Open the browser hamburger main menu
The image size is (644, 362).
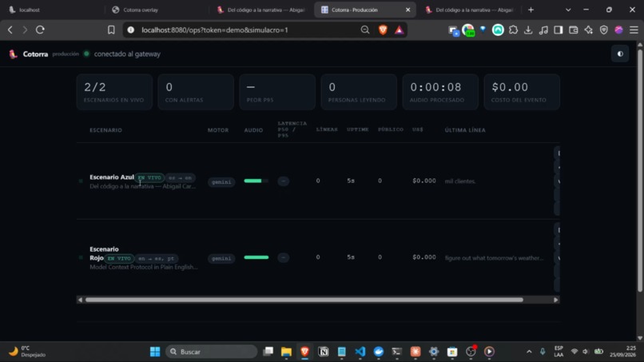pyautogui.click(x=634, y=30)
